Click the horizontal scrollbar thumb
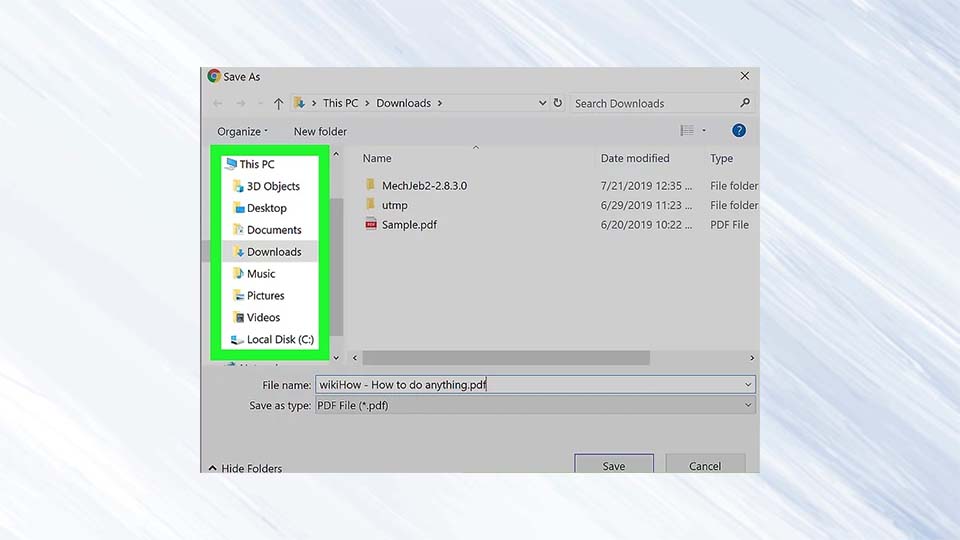This screenshot has height=540, width=960. click(x=506, y=358)
